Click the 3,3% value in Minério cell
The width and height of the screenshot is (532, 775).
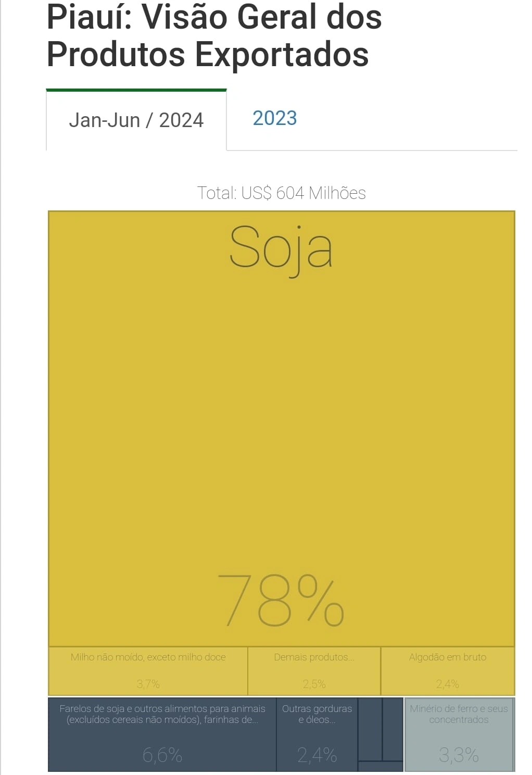(459, 755)
